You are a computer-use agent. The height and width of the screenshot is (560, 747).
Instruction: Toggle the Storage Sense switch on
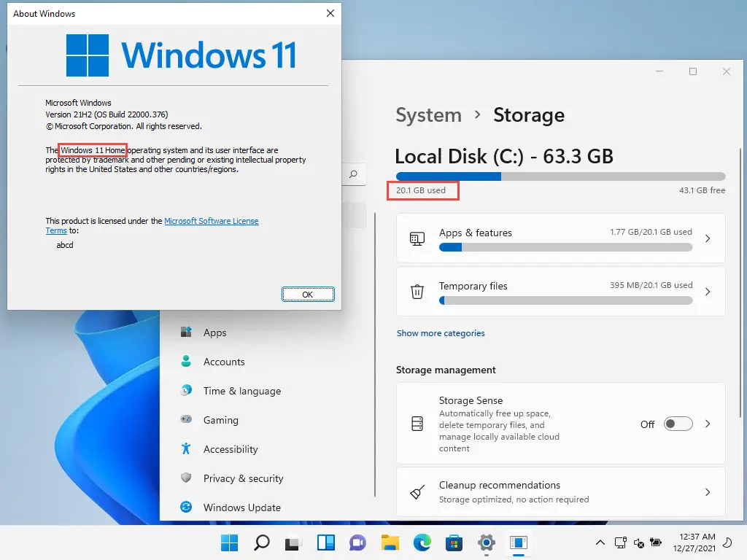click(678, 424)
